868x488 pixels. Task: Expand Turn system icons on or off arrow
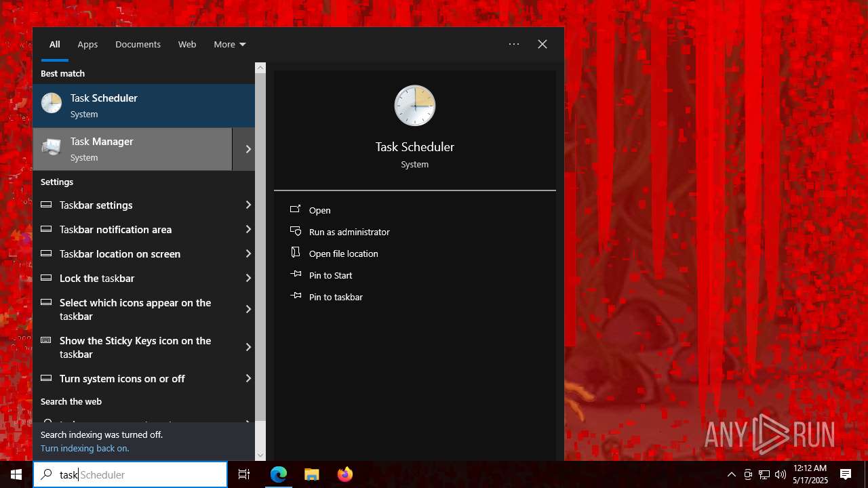(x=248, y=378)
